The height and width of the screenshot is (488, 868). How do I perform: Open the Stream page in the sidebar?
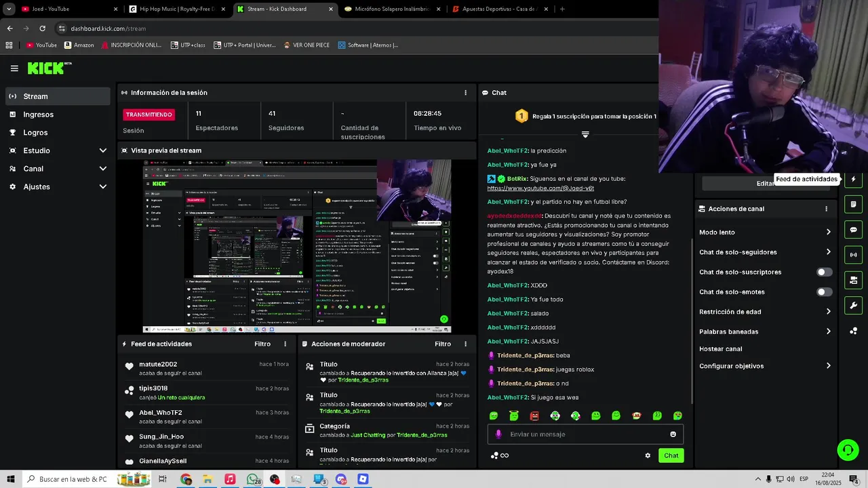[58, 96]
